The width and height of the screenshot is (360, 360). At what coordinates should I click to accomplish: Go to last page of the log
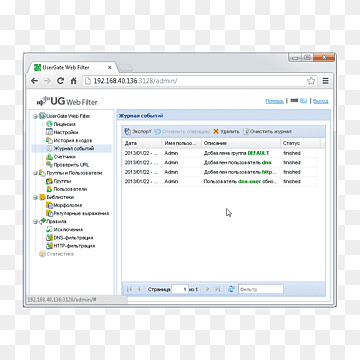[x=217, y=289]
